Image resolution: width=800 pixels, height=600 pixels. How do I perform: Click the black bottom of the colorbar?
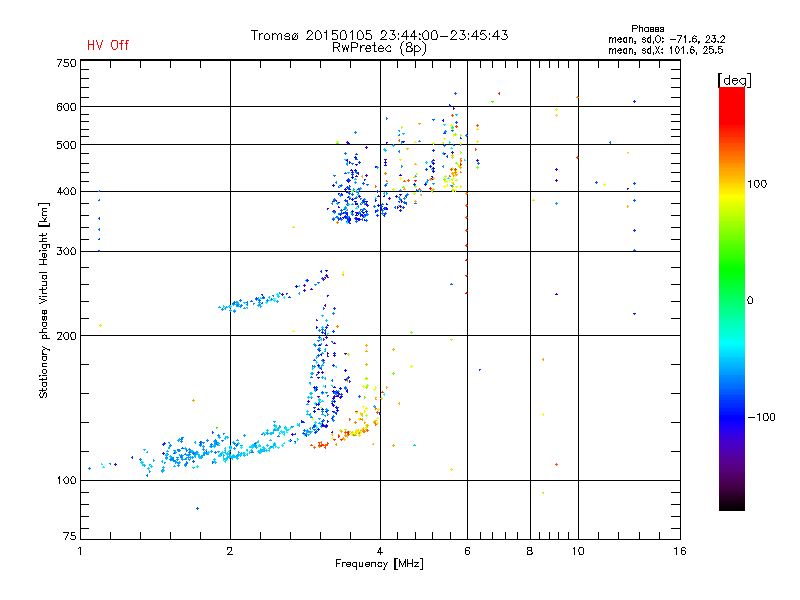[732, 503]
